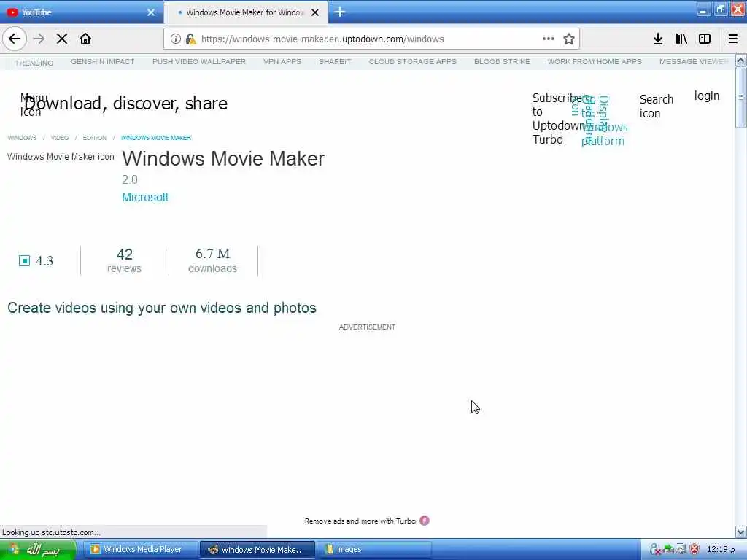747x560 pixels.
Task: Go back with the browser back arrow
Action: coord(15,39)
